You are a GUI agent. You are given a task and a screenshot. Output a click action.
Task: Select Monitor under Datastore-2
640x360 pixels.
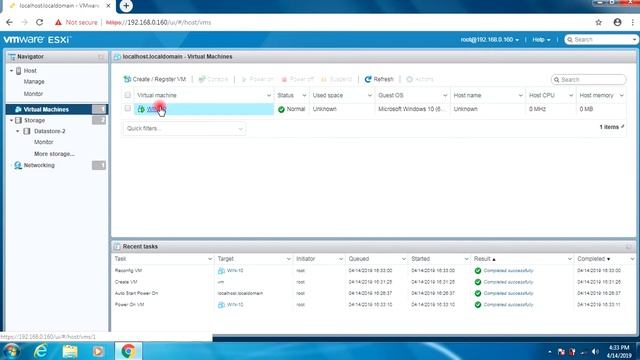[x=44, y=142]
